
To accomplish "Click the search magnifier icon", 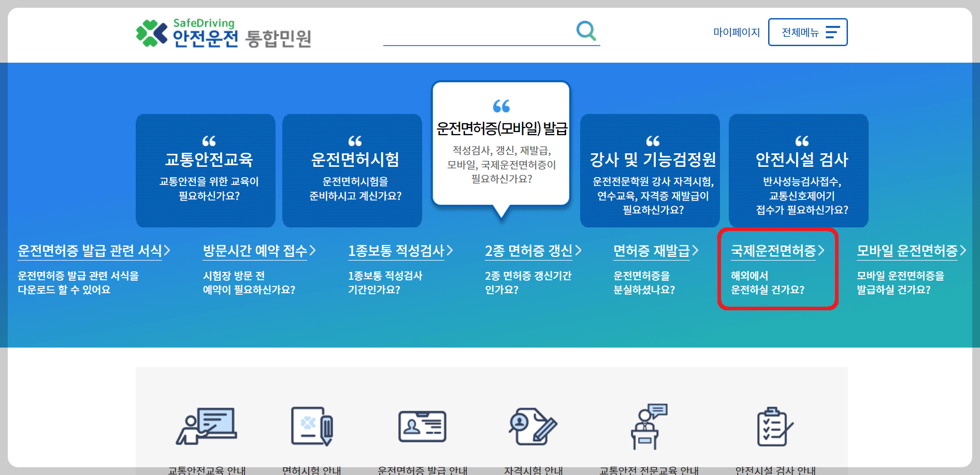I will [586, 31].
